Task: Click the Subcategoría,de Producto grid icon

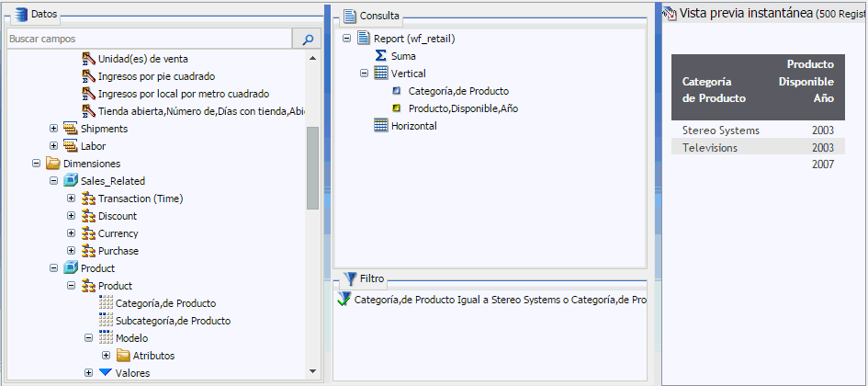Action: pos(106,321)
